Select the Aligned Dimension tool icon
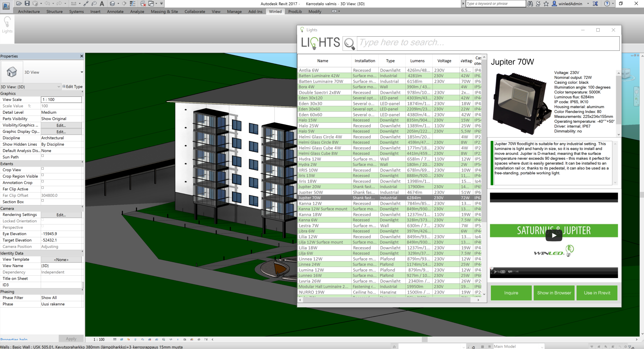 86,3
